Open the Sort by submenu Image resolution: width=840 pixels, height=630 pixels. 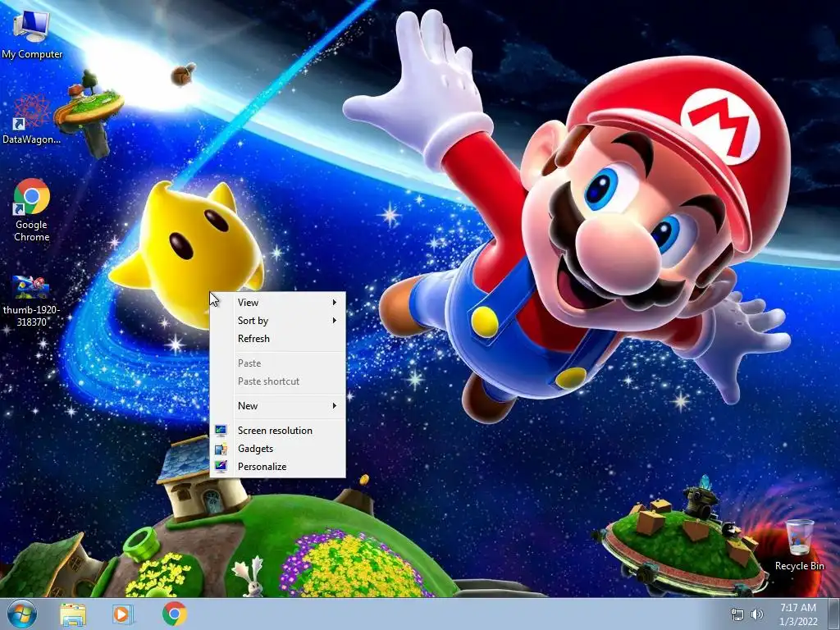click(277, 321)
